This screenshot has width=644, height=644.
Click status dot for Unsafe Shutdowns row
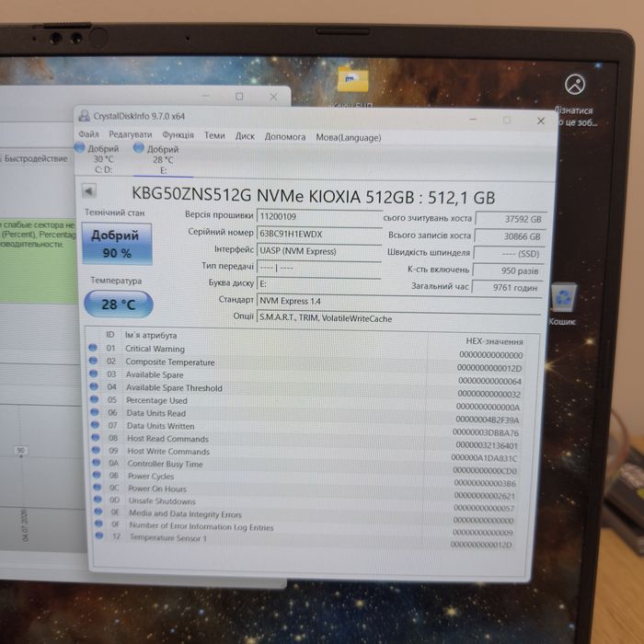click(98, 500)
